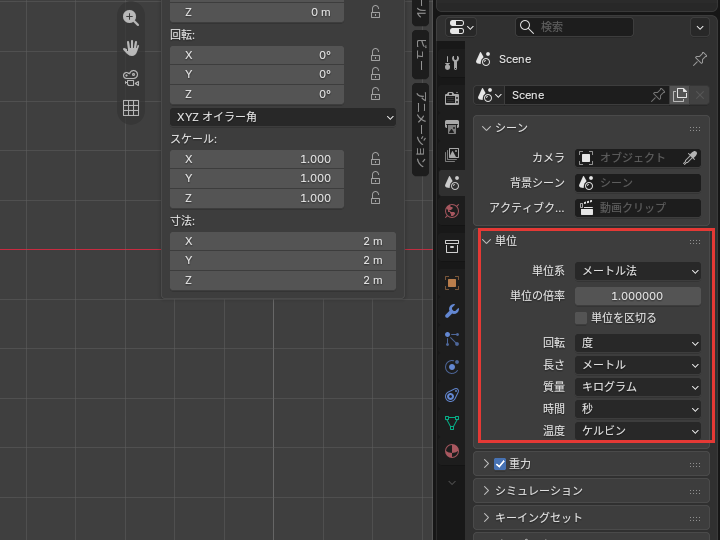Screen dimensions: 720x540
Task: Lock the location Z 0 m value
Action: click(x=375, y=12)
